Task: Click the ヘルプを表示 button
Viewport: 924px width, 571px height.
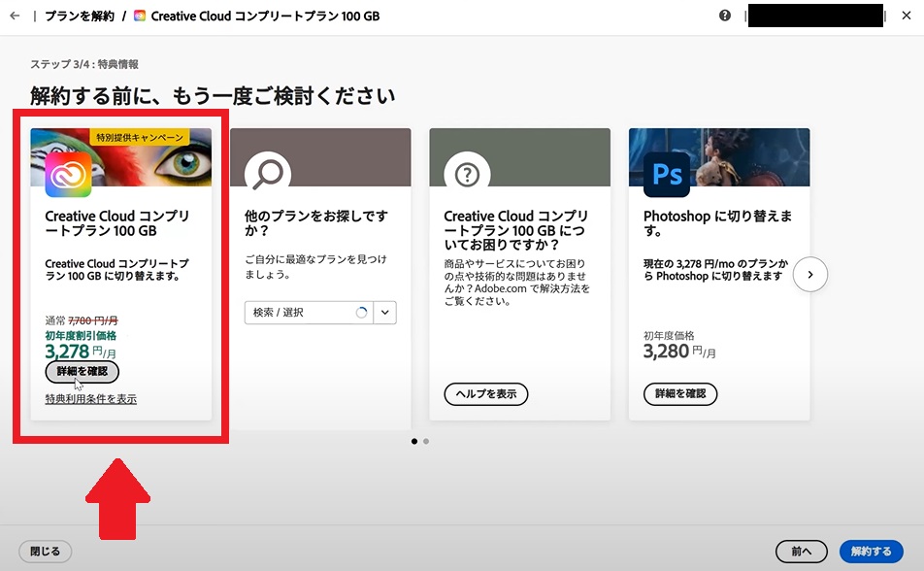Action: tap(485, 394)
